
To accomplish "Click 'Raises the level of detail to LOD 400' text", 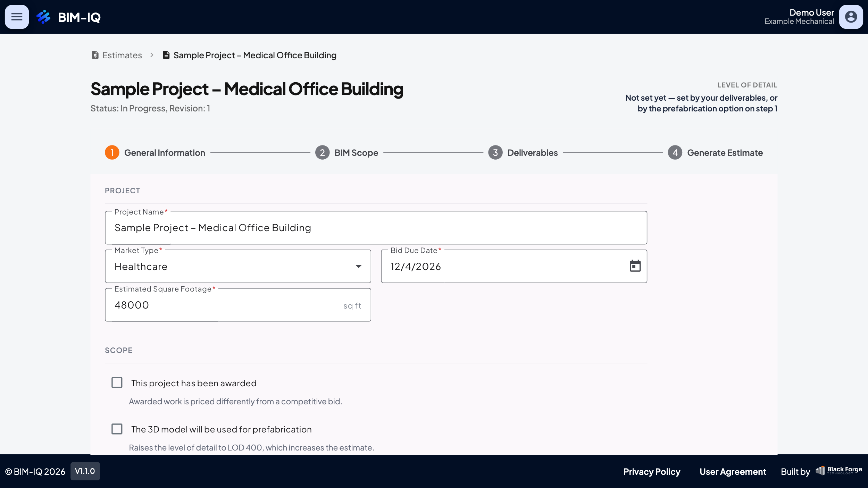I will pyautogui.click(x=251, y=448).
